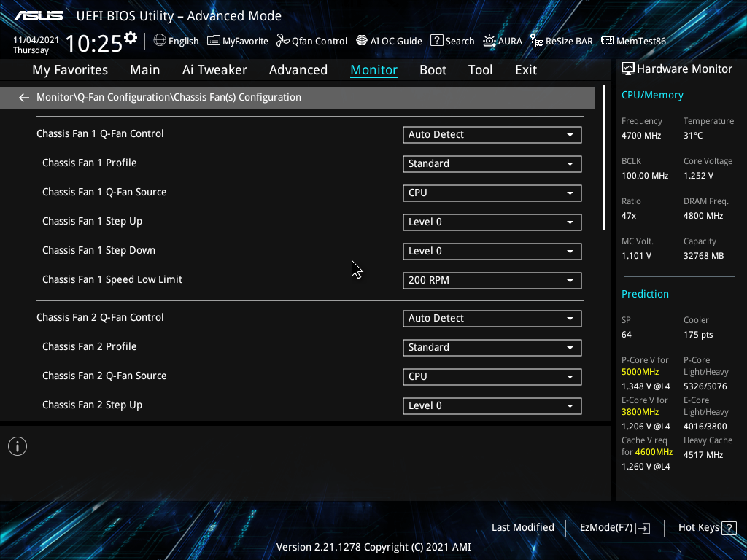Click 4700 MHz frequency value
Viewport: 747px width, 560px height.
pos(641,136)
